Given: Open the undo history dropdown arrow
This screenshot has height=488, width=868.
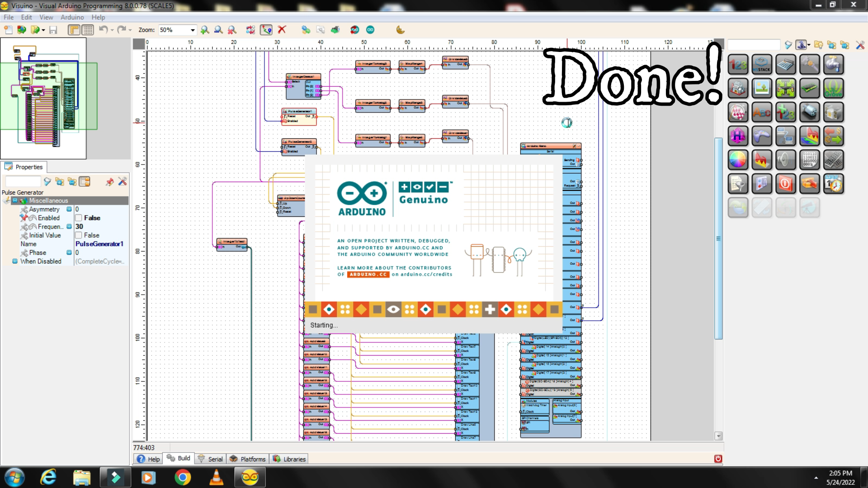Looking at the screenshot, I should coord(112,30).
